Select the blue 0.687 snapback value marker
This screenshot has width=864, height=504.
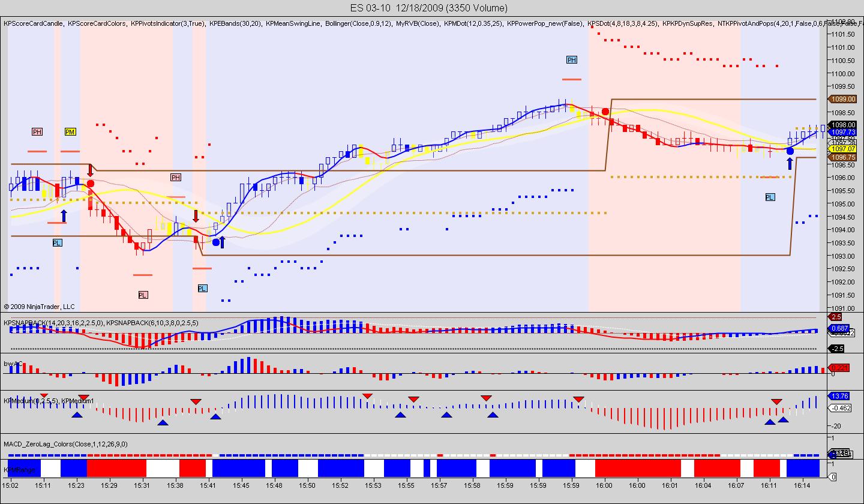pyautogui.click(x=838, y=328)
